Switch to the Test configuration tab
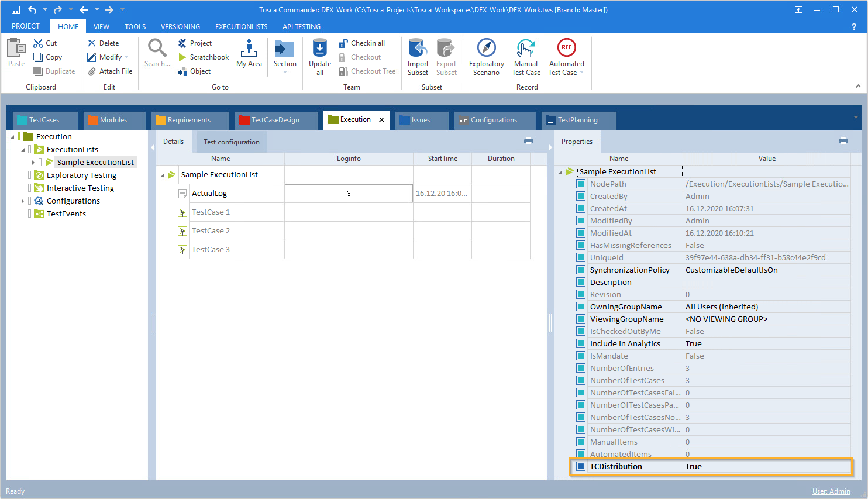 coord(232,142)
